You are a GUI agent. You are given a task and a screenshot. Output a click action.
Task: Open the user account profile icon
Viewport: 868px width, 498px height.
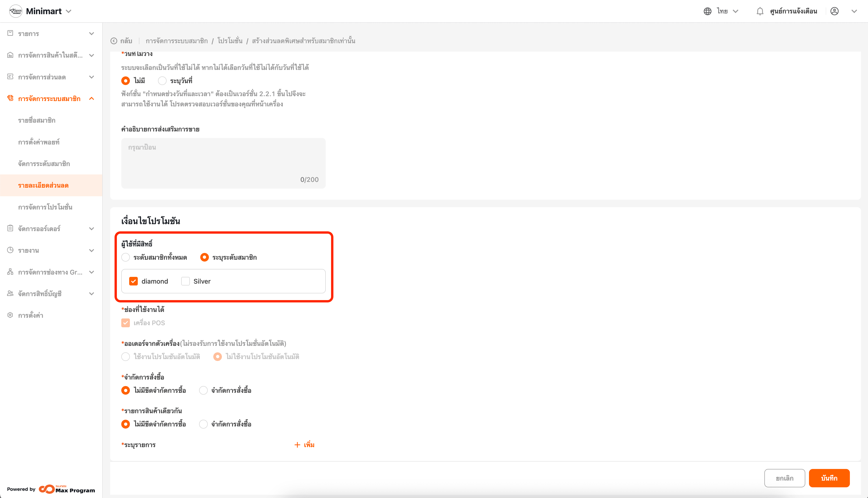click(834, 11)
